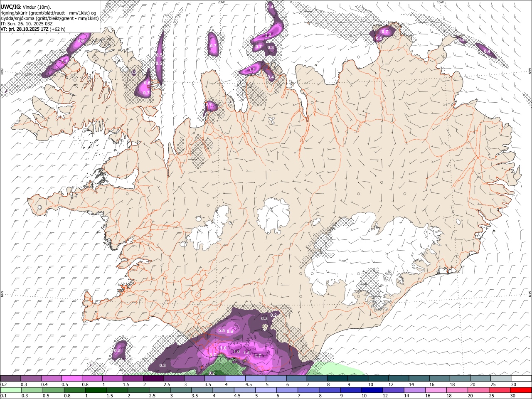Pick top-row pale gray swatch starting at 25
The image size is (532, 399).
501,379
